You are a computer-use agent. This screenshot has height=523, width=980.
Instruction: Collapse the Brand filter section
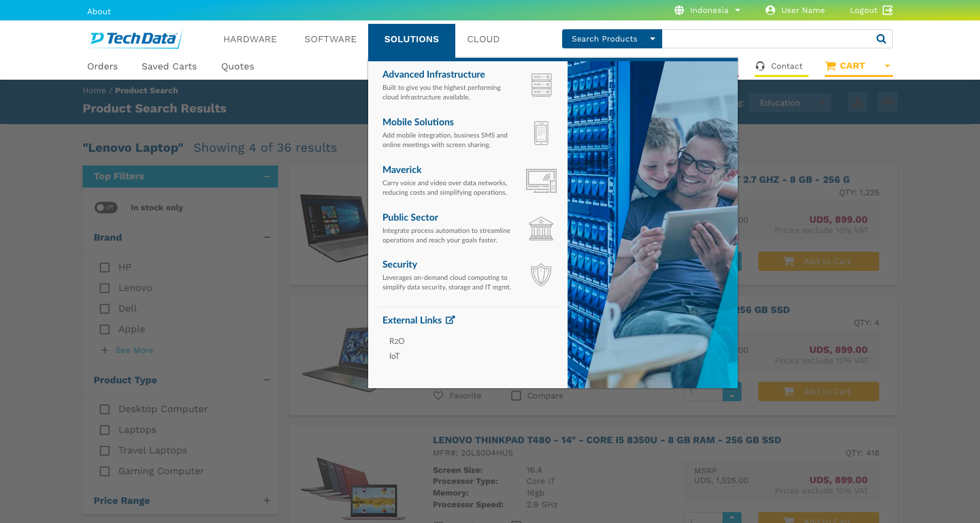267,237
